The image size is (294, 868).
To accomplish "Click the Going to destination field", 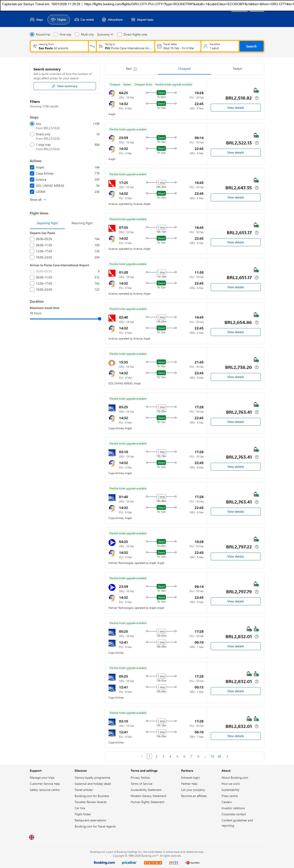I will pos(126,46).
